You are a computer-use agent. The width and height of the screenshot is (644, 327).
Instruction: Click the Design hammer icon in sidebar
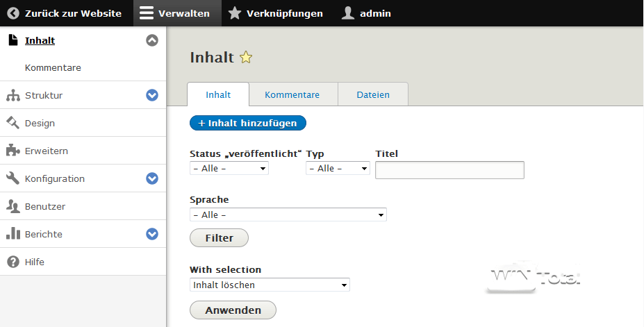(x=13, y=123)
